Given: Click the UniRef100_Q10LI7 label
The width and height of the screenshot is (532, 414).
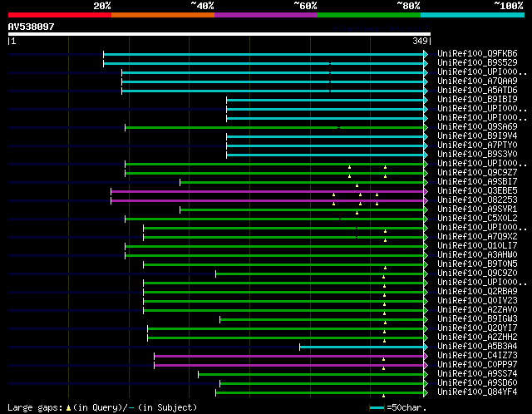Looking at the screenshot, I should pos(477,246).
